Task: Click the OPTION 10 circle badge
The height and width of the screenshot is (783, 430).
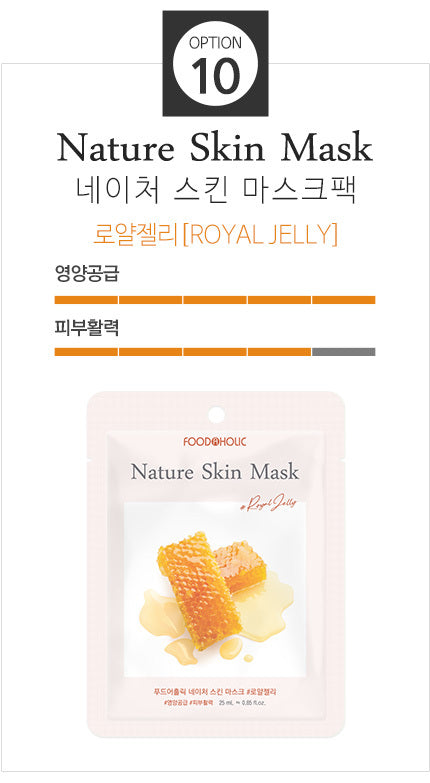Action: point(215,63)
